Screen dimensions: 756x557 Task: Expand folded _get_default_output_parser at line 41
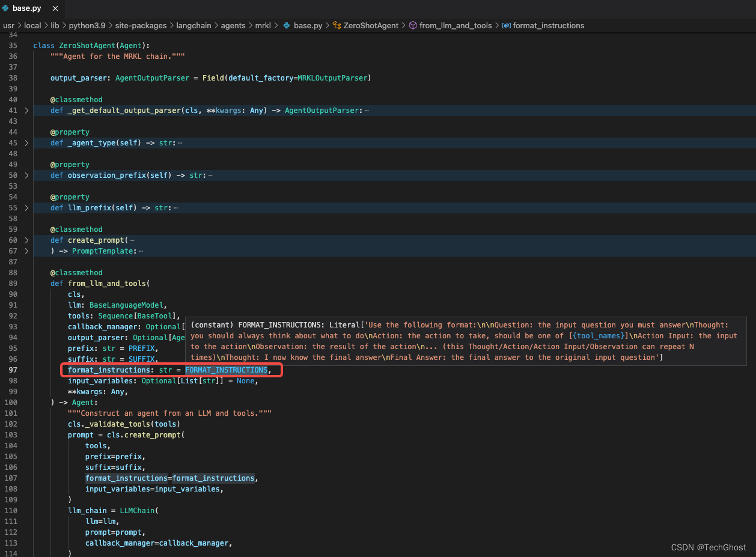click(x=26, y=111)
